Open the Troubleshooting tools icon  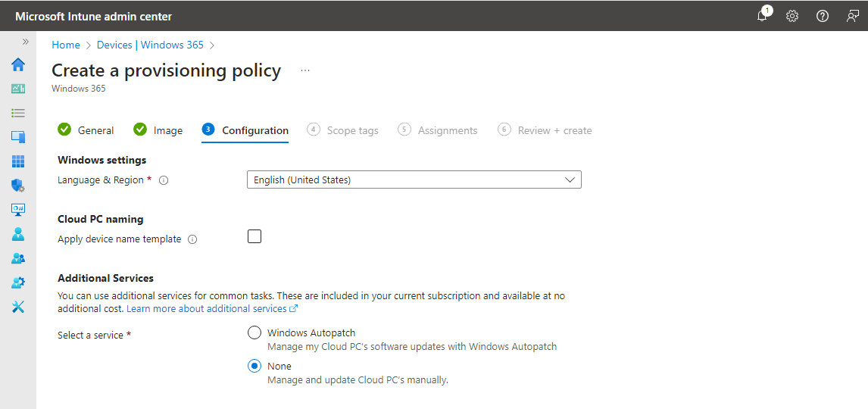click(x=18, y=308)
